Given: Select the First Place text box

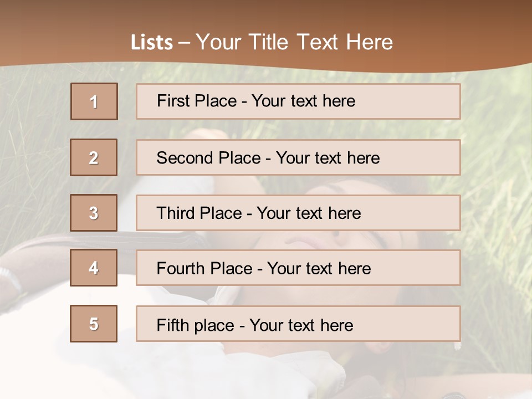Looking at the screenshot, I should click(x=298, y=101).
